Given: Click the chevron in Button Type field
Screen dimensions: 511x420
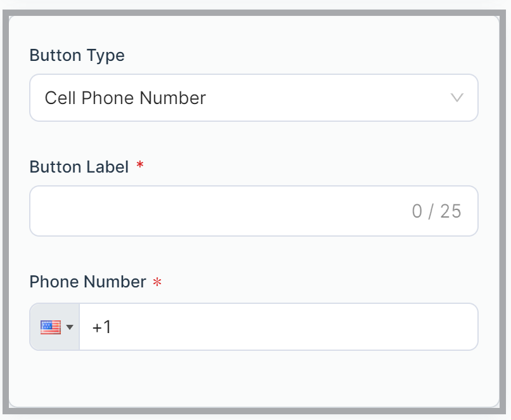Looking at the screenshot, I should (x=457, y=98).
